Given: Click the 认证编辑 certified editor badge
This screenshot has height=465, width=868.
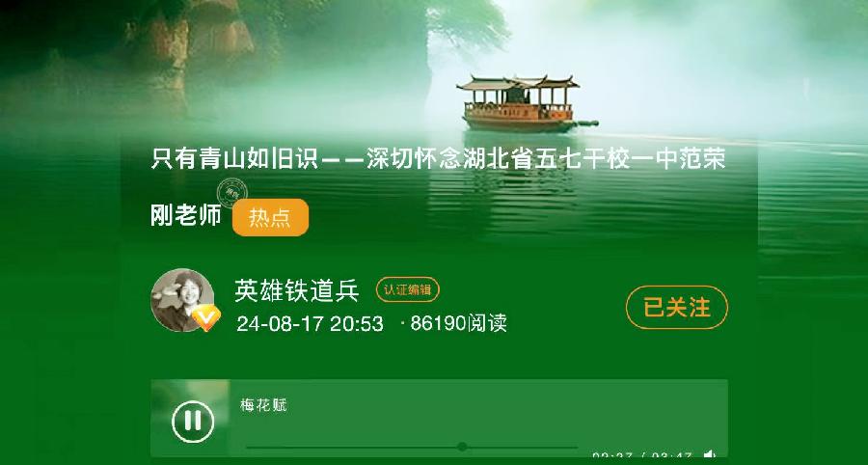Looking at the screenshot, I should coord(407,289).
